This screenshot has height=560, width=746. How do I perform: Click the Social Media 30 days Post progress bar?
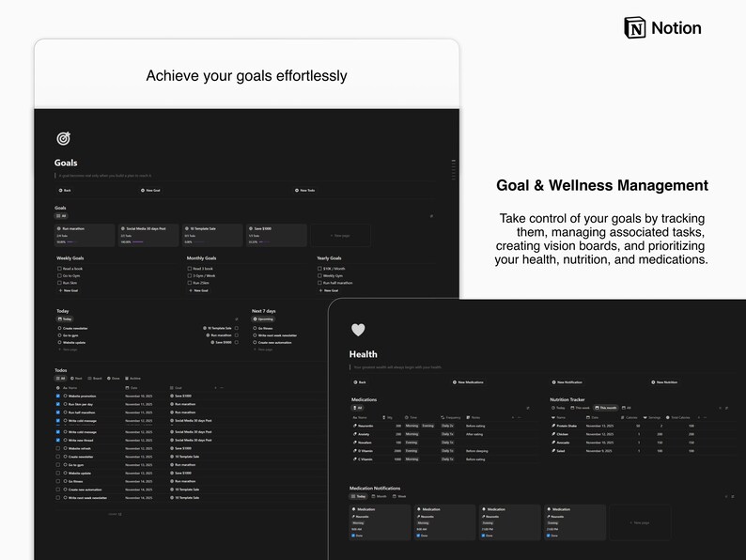point(138,242)
